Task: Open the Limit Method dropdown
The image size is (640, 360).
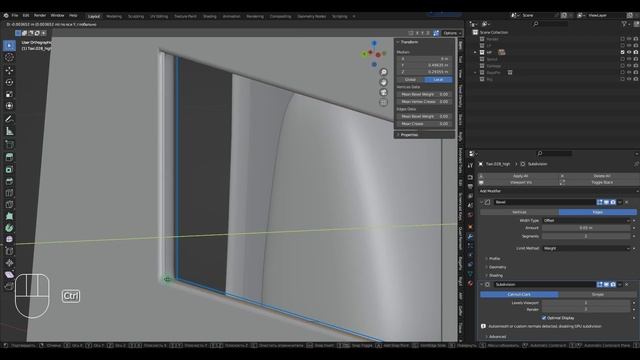Action: click(587, 248)
